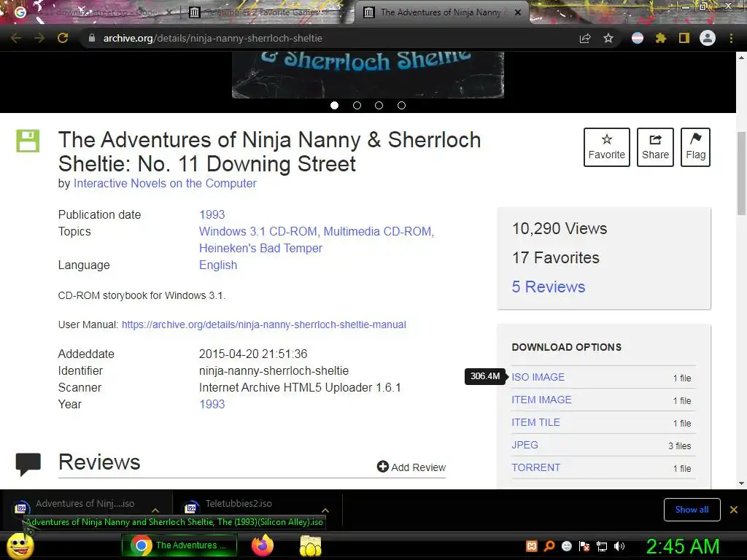This screenshot has height=560, width=747.
Task: Click the 2:45 AM taskbar clock
Action: 683,546
